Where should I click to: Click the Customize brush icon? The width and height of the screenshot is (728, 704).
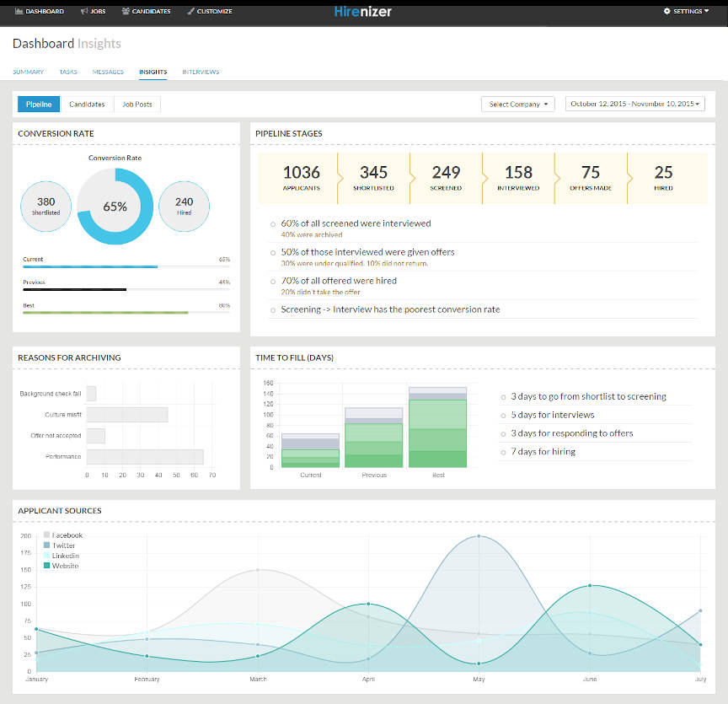[190, 12]
